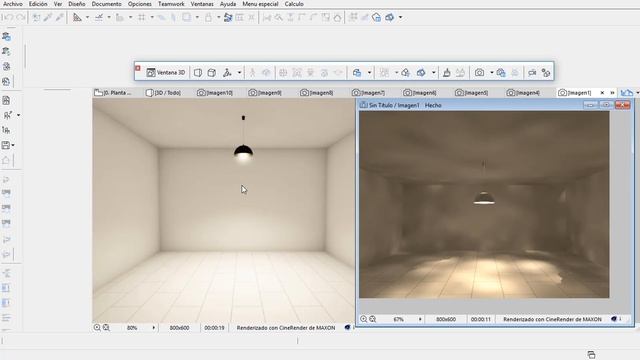Open the Ayuda menu
640x360 pixels.
pos(228,4)
